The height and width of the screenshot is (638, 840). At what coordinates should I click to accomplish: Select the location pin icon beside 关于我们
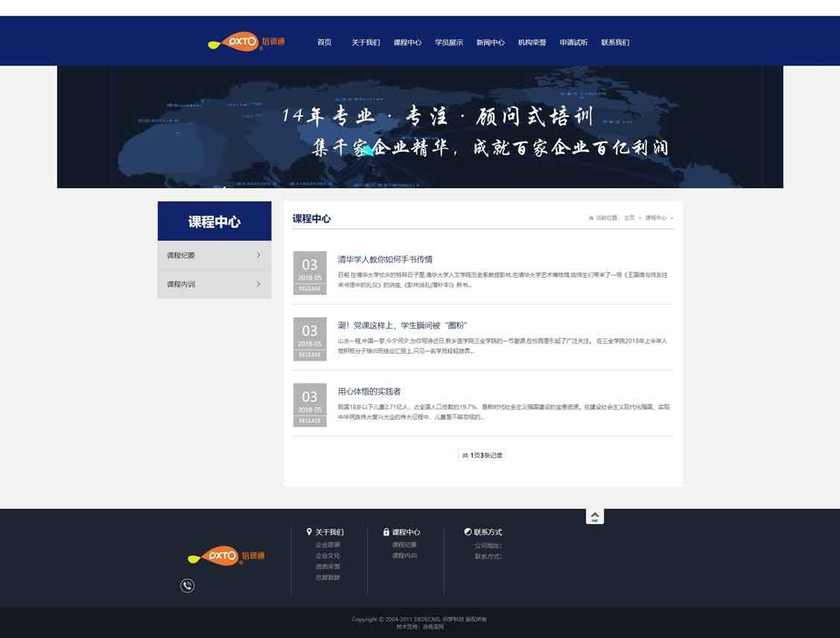tap(309, 532)
